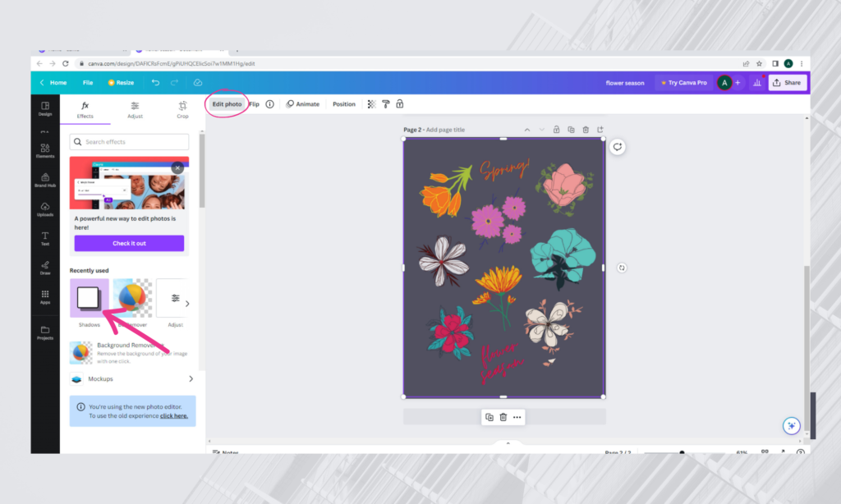Image resolution: width=841 pixels, height=504 pixels.
Task: Click the old experience 'click here' link
Action: click(174, 416)
